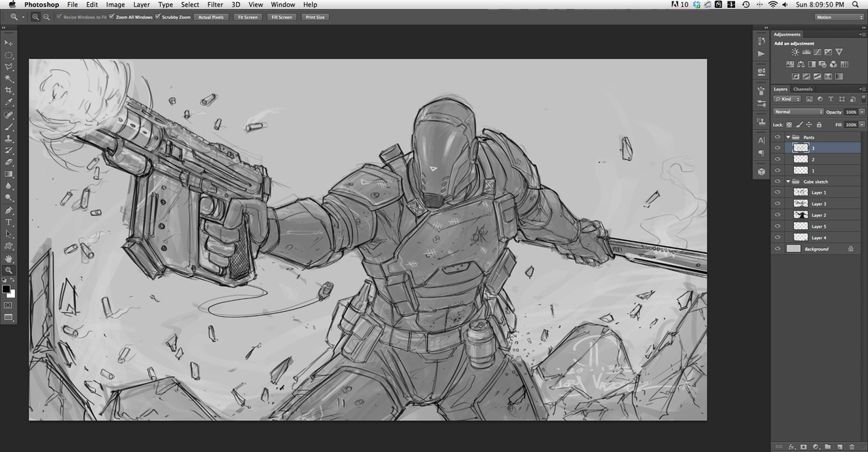The width and height of the screenshot is (868, 452).
Task: Open the 3D panel cube icon
Action: tap(761, 172)
